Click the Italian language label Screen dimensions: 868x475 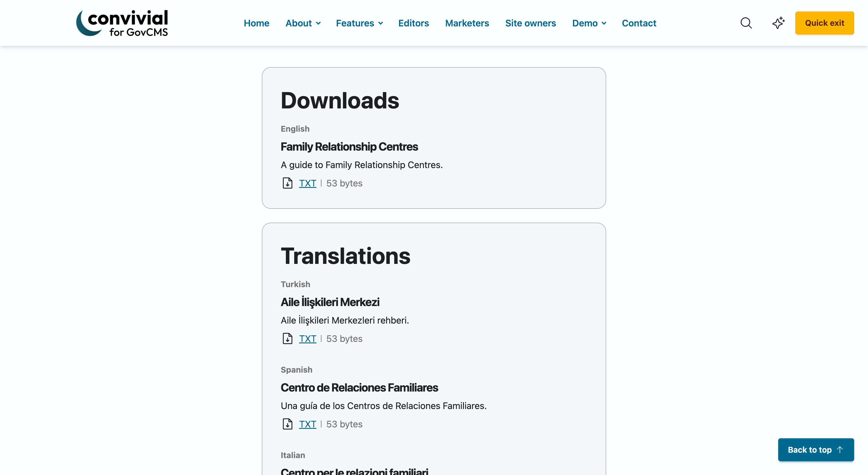coord(293,455)
